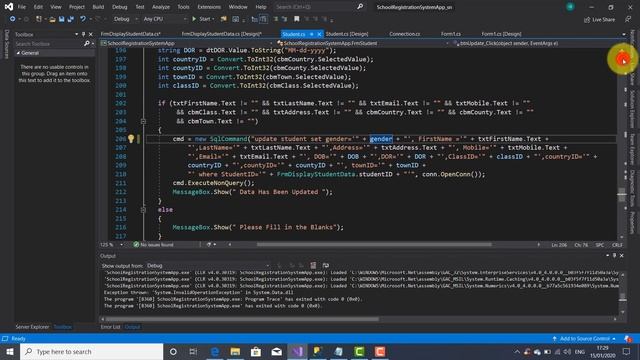
Task: Click the Live Share button
Action: (x=599, y=19)
